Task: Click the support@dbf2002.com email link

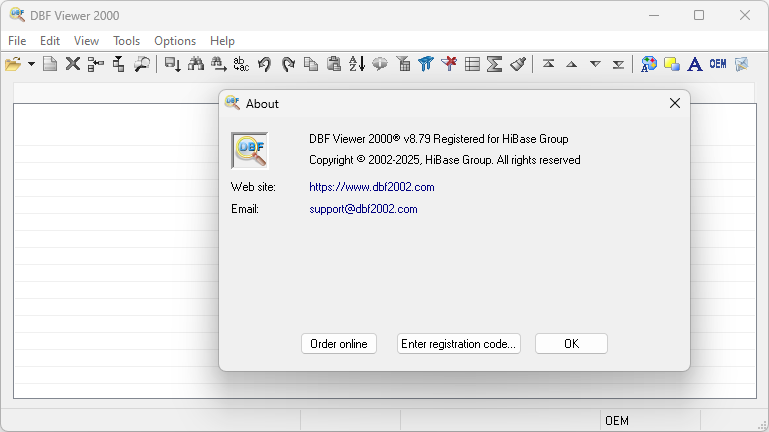Action: point(363,209)
